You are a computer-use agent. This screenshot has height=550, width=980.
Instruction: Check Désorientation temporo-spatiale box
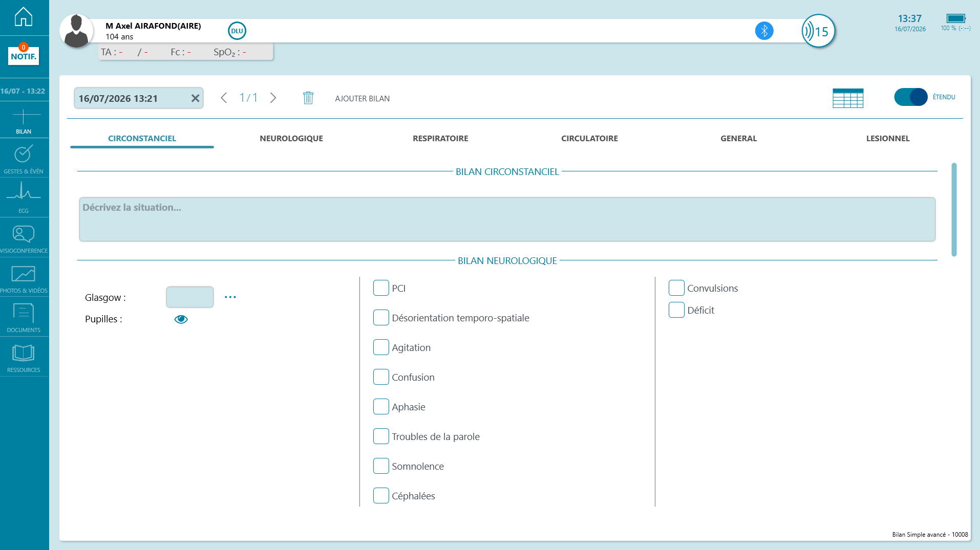[x=381, y=318]
